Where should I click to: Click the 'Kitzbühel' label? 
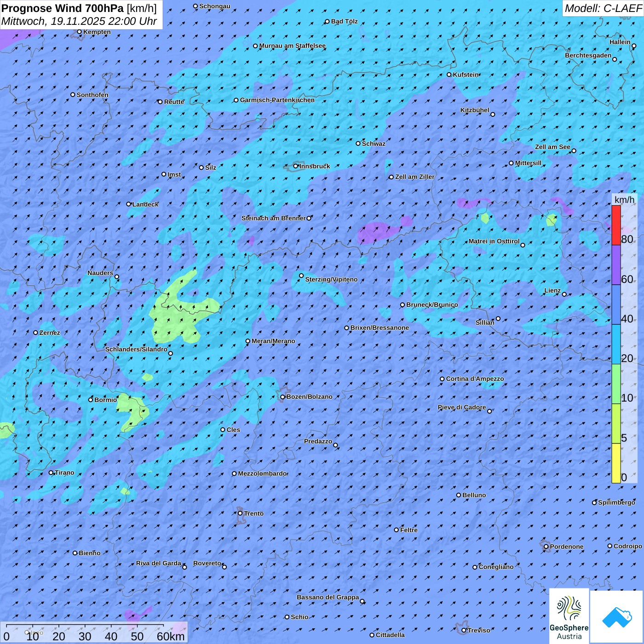click(475, 110)
